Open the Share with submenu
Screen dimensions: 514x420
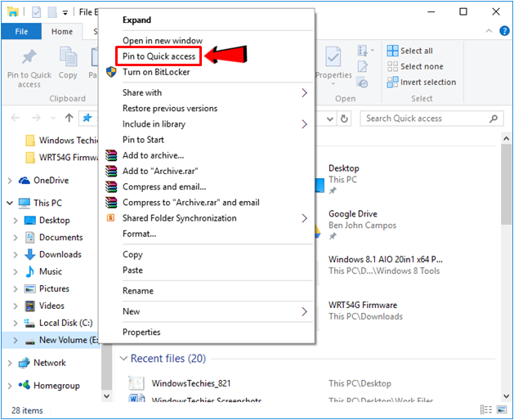coord(208,93)
